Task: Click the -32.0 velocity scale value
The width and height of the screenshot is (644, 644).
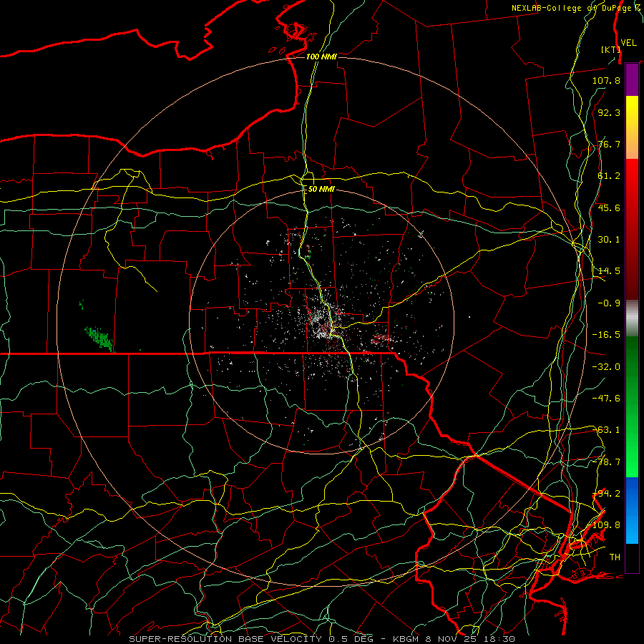Action: pyautogui.click(x=606, y=367)
